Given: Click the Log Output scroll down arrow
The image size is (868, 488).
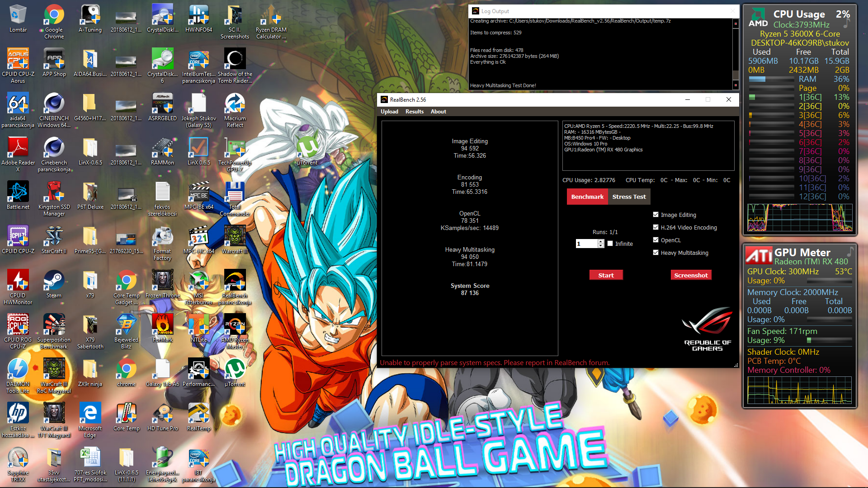Looking at the screenshot, I should pos(736,85).
